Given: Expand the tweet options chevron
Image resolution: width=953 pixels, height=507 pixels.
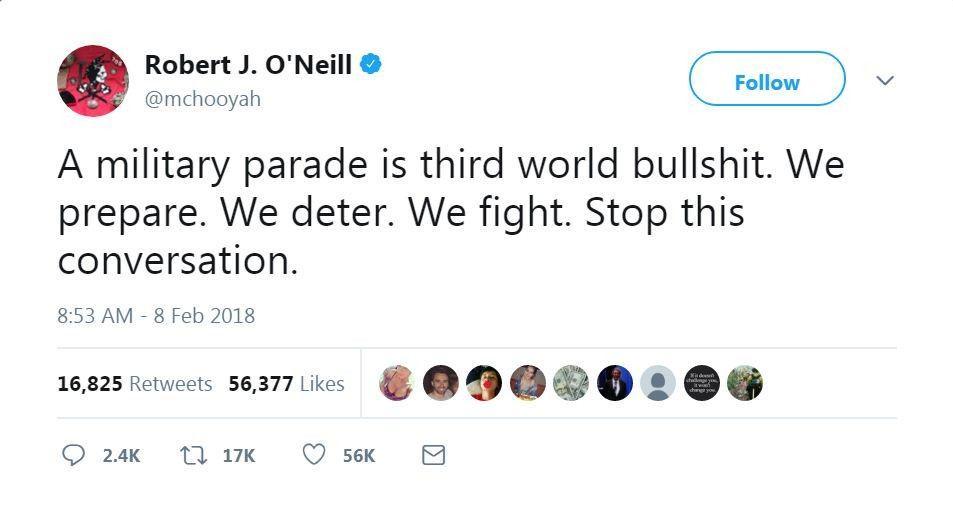Looking at the screenshot, I should [x=885, y=80].
